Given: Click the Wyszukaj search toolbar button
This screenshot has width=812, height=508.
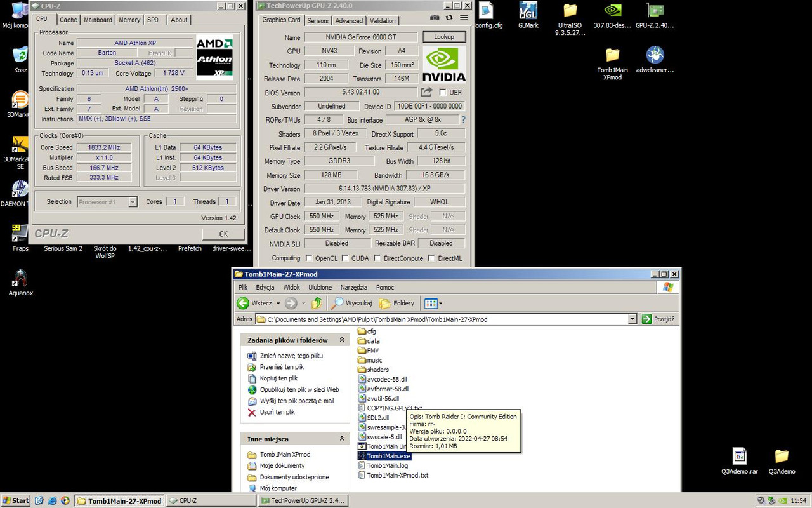Looking at the screenshot, I should click(x=351, y=303).
